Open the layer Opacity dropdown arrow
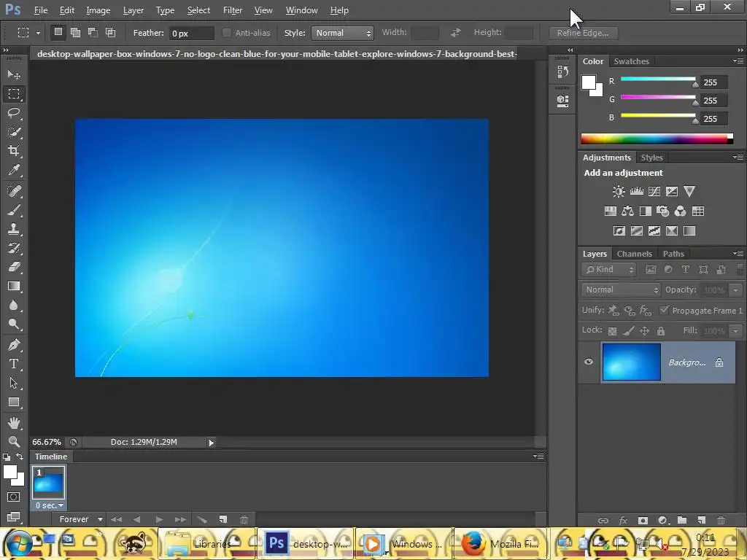 736,289
